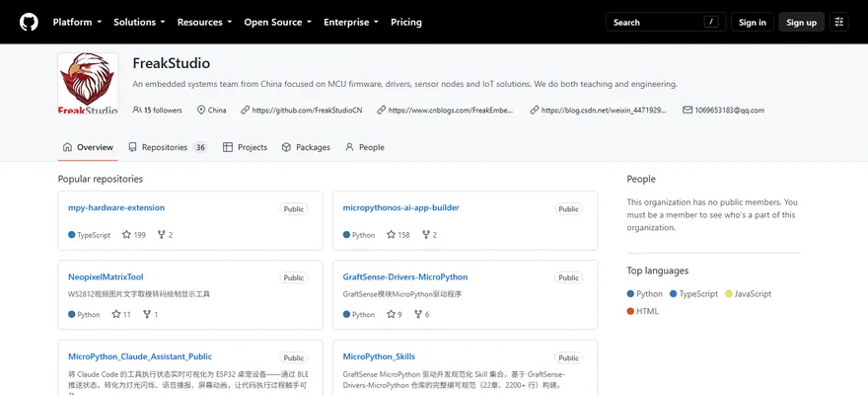Screen dimensions: 868x395
Task: Click the Sign up button
Action: tap(801, 22)
